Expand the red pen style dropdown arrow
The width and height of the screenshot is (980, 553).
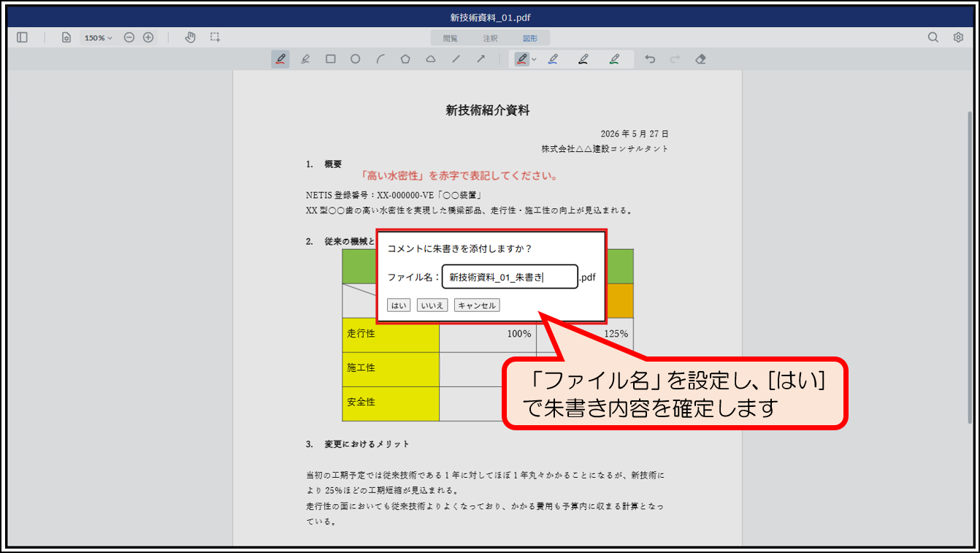click(x=534, y=59)
